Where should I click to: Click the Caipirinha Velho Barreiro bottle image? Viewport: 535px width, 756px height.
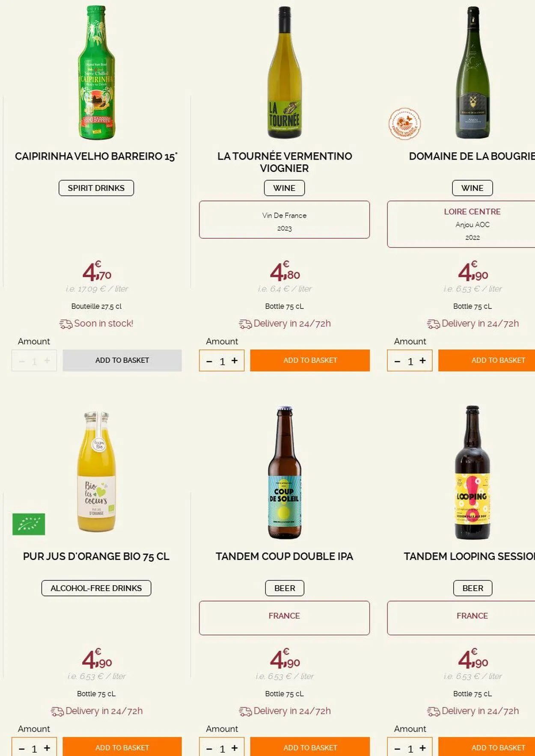tap(96, 73)
